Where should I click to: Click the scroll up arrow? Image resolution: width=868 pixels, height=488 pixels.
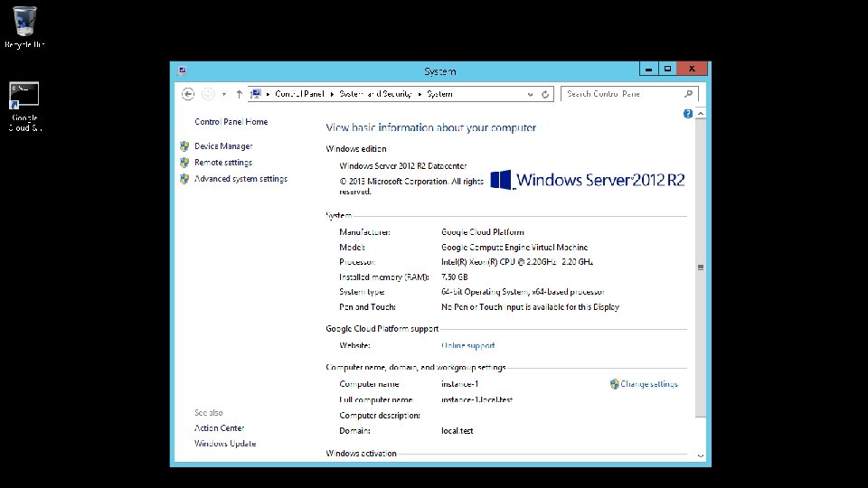click(701, 114)
